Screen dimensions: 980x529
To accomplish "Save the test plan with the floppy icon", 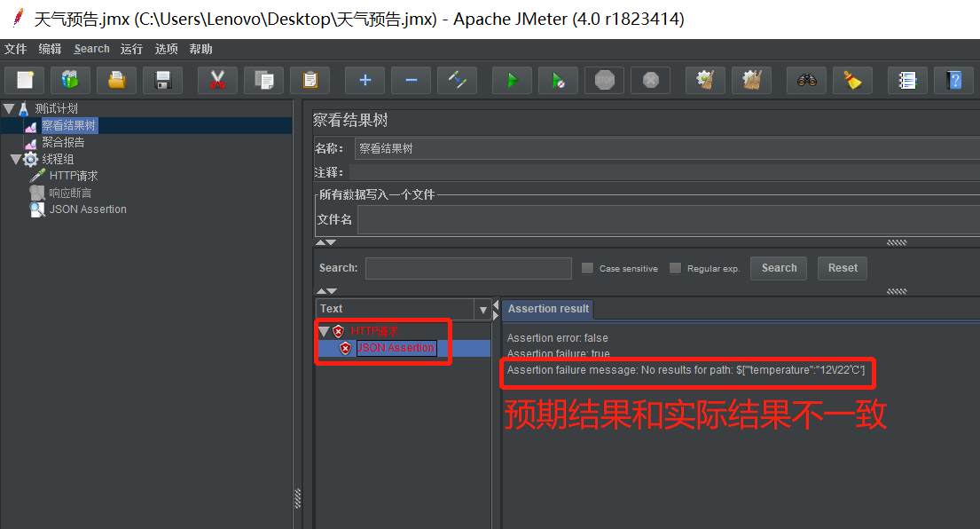I will tap(163, 80).
